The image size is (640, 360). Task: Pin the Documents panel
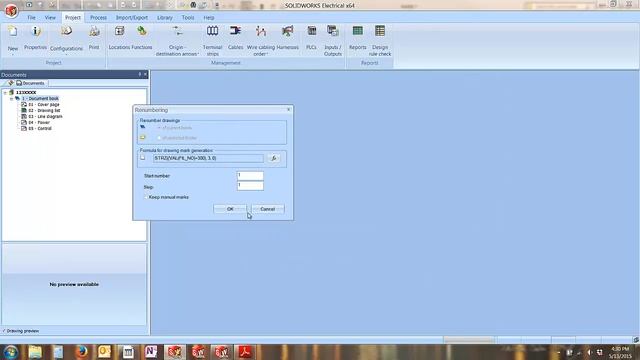pos(140,74)
